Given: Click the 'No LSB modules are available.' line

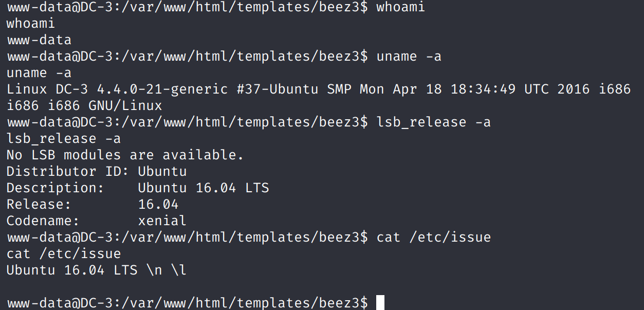Looking at the screenshot, I should pos(125,155).
